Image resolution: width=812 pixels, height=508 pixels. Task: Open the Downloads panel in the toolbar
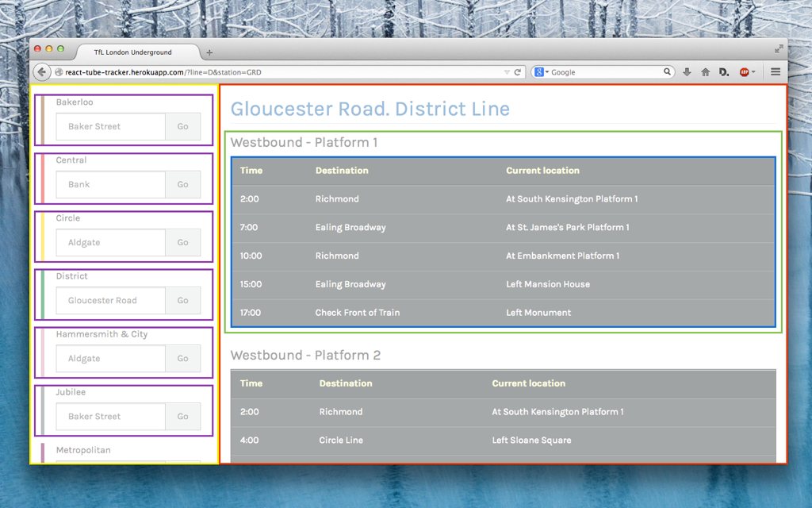[x=687, y=71]
